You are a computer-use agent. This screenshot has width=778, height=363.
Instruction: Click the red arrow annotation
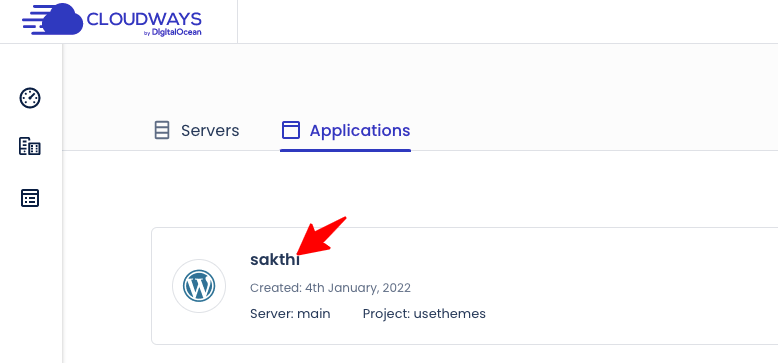320,235
